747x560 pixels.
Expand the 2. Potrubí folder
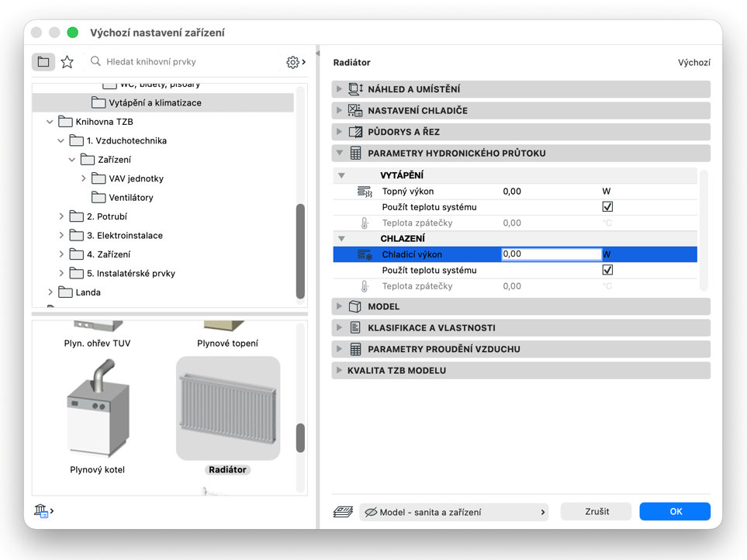coord(61,216)
